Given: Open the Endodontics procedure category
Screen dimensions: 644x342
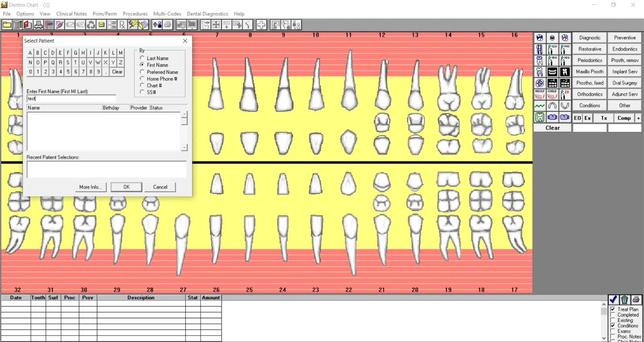Looking at the screenshot, I should pos(625,49).
